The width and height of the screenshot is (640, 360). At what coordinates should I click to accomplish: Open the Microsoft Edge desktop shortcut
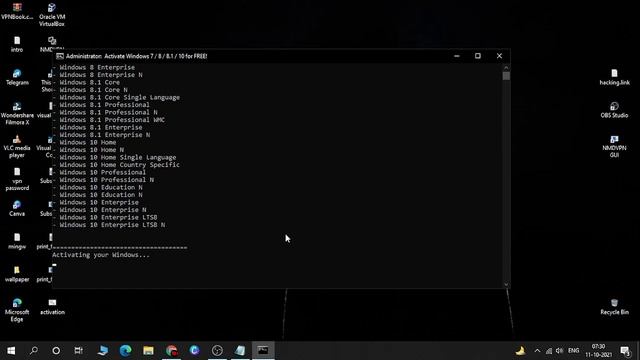point(17,310)
